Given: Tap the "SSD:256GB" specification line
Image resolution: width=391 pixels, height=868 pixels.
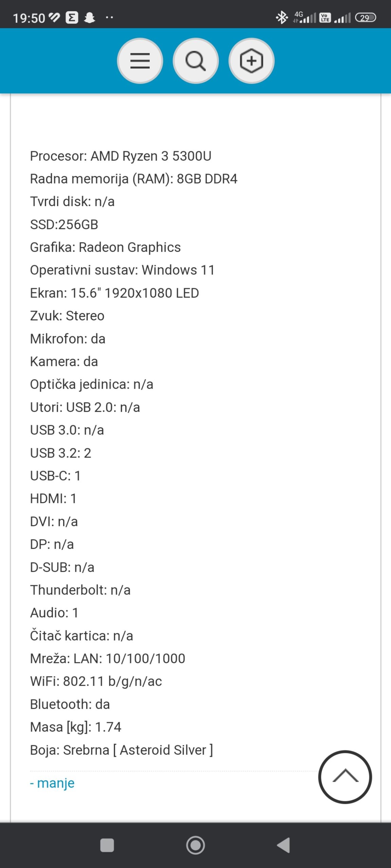Looking at the screenshot, I should click(x=64, y=224).
